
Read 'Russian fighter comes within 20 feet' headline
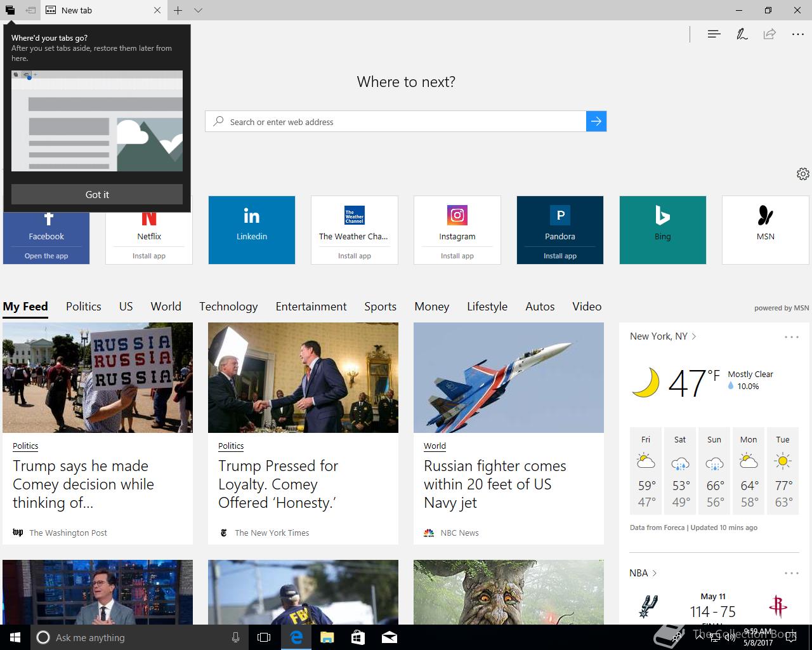[x=495, y=484]
